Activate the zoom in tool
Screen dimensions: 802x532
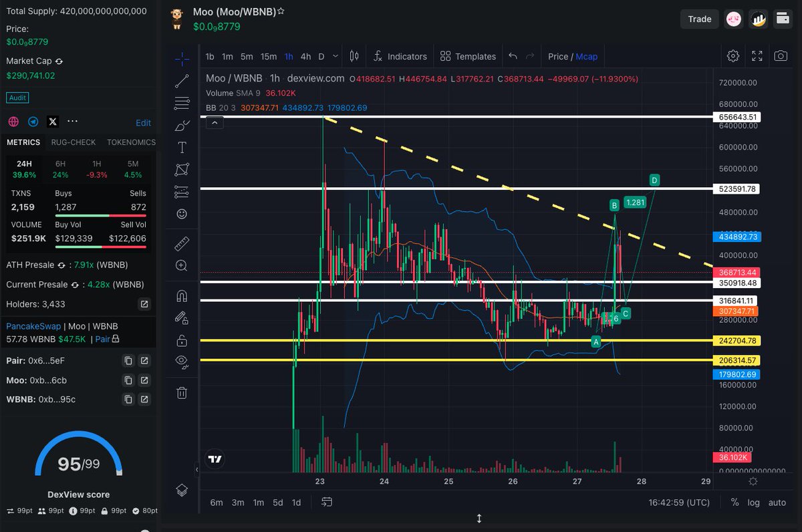point(182,265)
